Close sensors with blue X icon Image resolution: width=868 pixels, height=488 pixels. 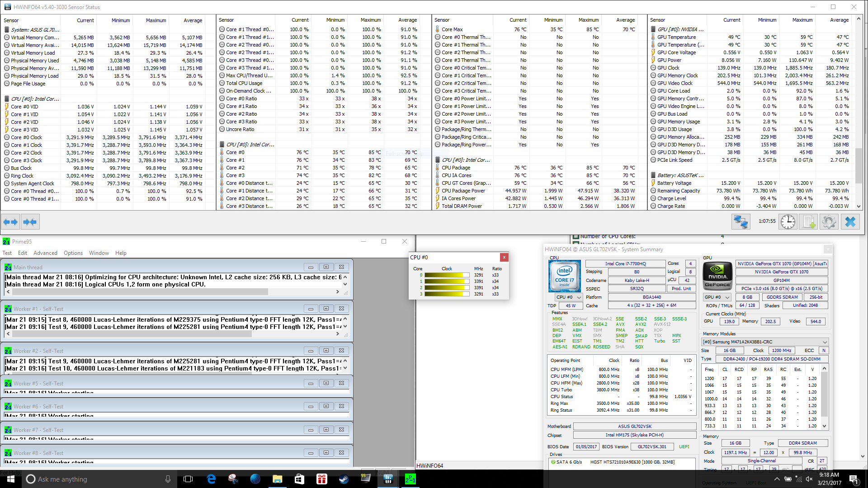pos(850,222)
